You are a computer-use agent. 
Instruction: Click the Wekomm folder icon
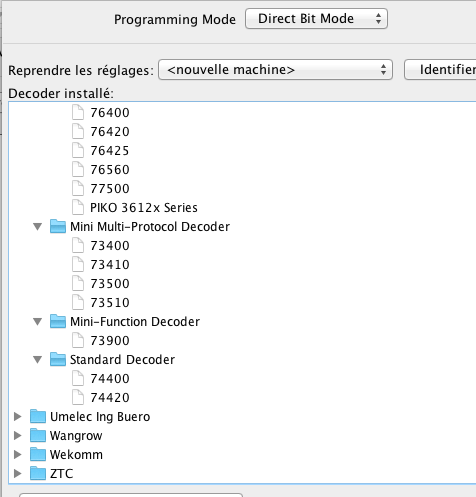click(38, 454)
